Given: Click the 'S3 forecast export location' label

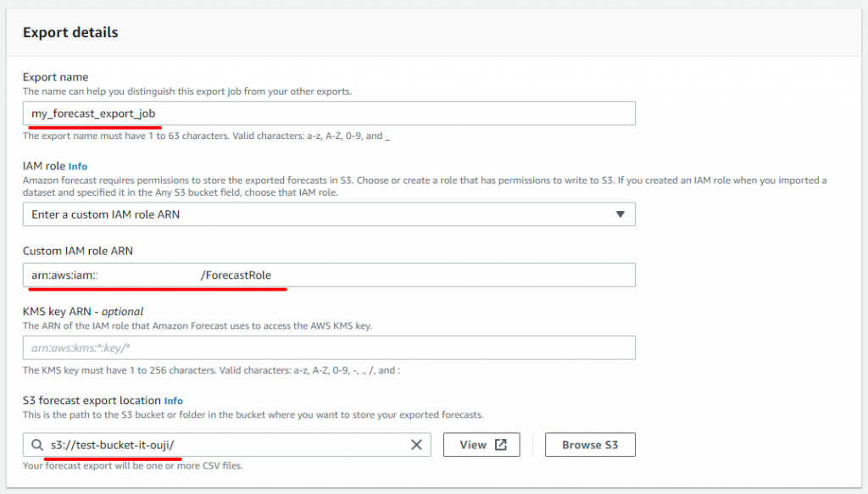Looking at the screenshot, I should tap(92, 401).
